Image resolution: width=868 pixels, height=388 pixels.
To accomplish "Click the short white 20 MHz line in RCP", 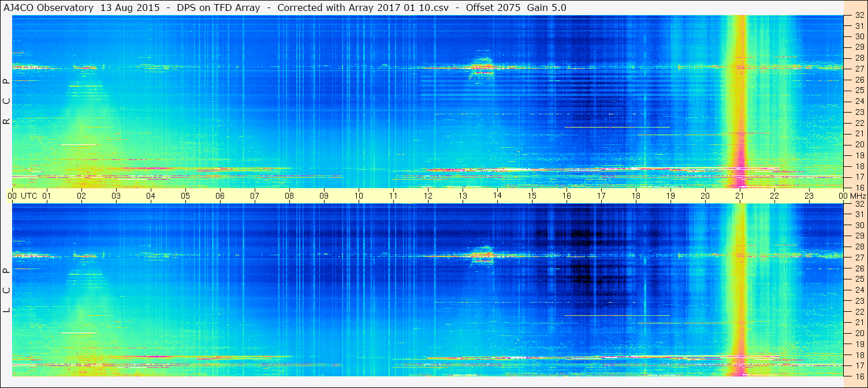I will tap(78, 144).
